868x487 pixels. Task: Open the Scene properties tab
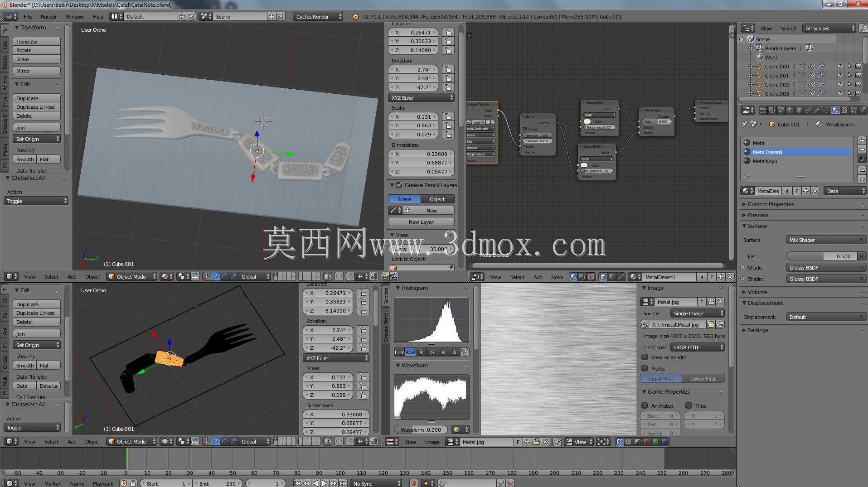coord(781,110)
